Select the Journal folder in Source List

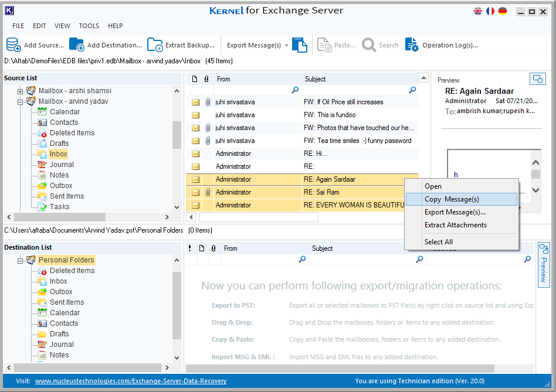[x=62, y=165]
